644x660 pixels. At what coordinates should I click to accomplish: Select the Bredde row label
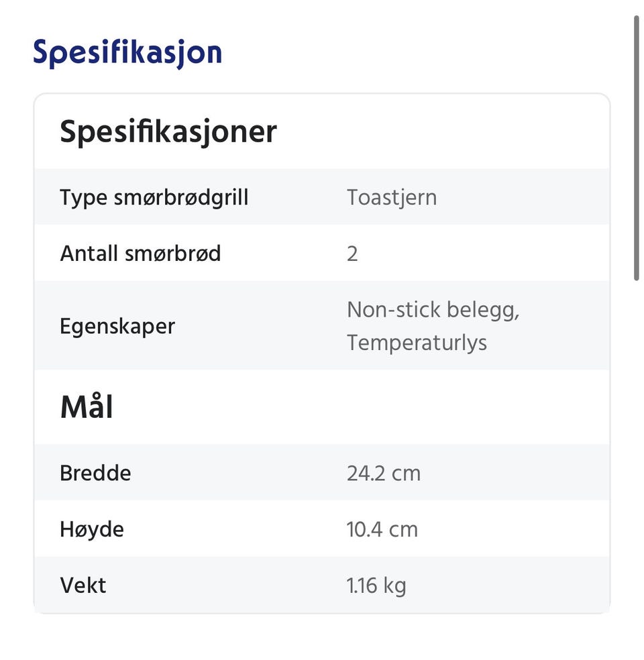tap(95, 473)
